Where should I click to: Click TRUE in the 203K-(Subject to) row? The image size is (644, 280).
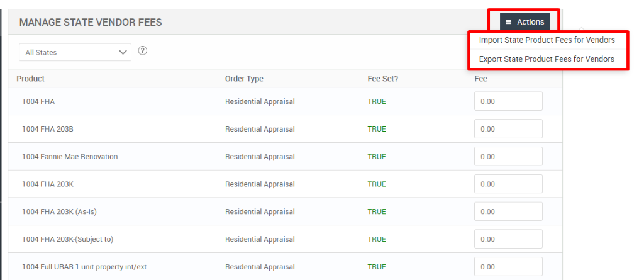[x=377, y=239]
